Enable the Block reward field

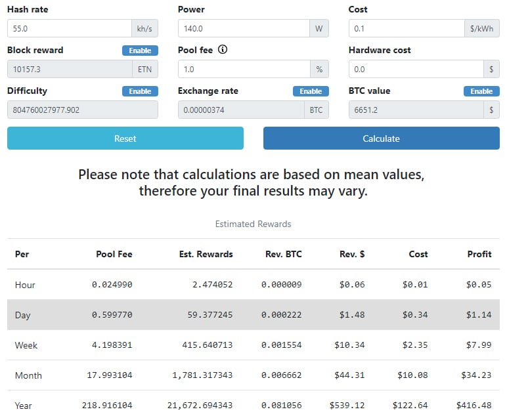[x=140, y=51]
